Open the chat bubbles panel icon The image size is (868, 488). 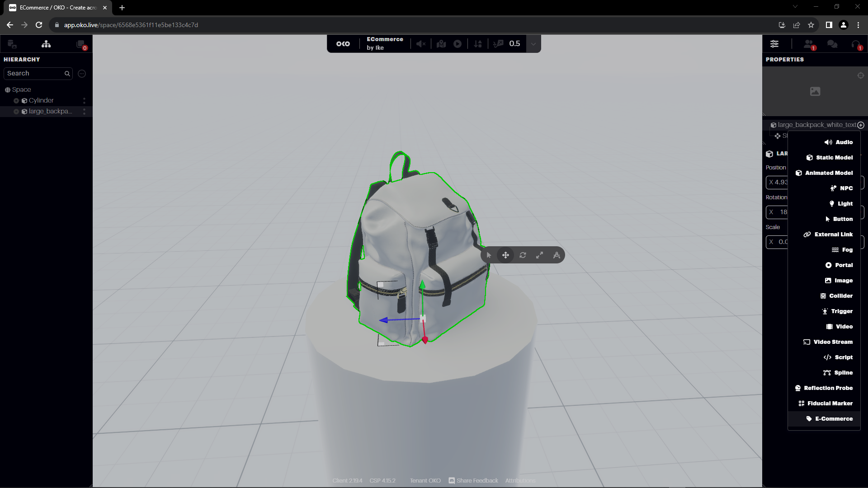coord(832,44)
